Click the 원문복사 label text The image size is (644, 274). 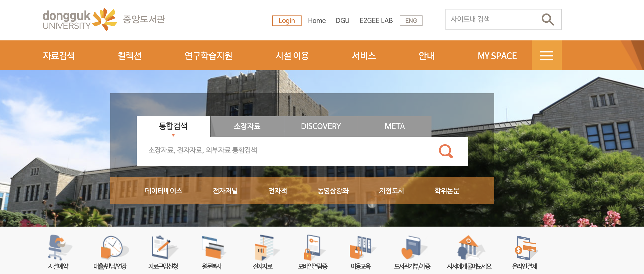[x=212, y=266]
